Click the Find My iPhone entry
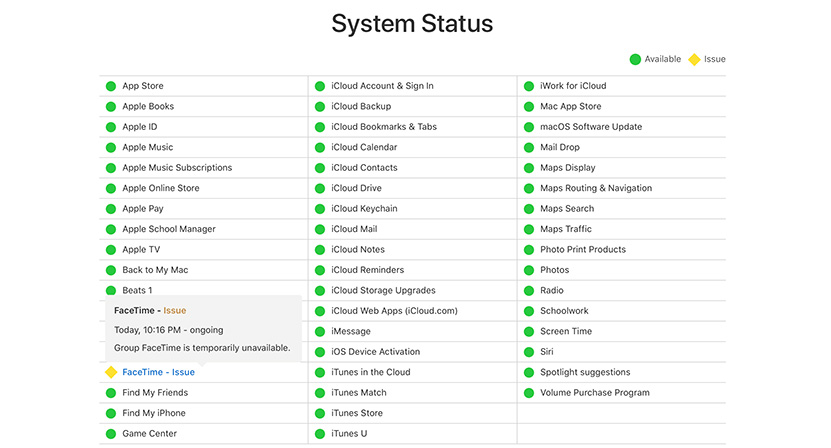Image resolution: width=831 pixels, height=448 pixels. click(x=204, y=413)
